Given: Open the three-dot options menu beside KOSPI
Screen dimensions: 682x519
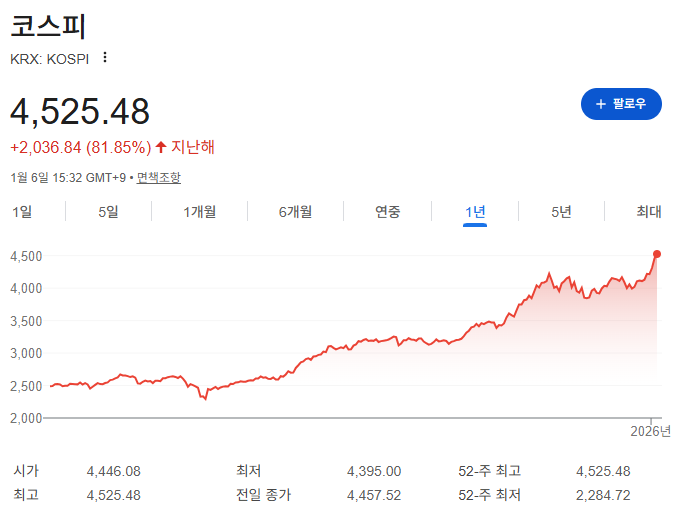Looking at the screenshot, I should click(105, 57).
